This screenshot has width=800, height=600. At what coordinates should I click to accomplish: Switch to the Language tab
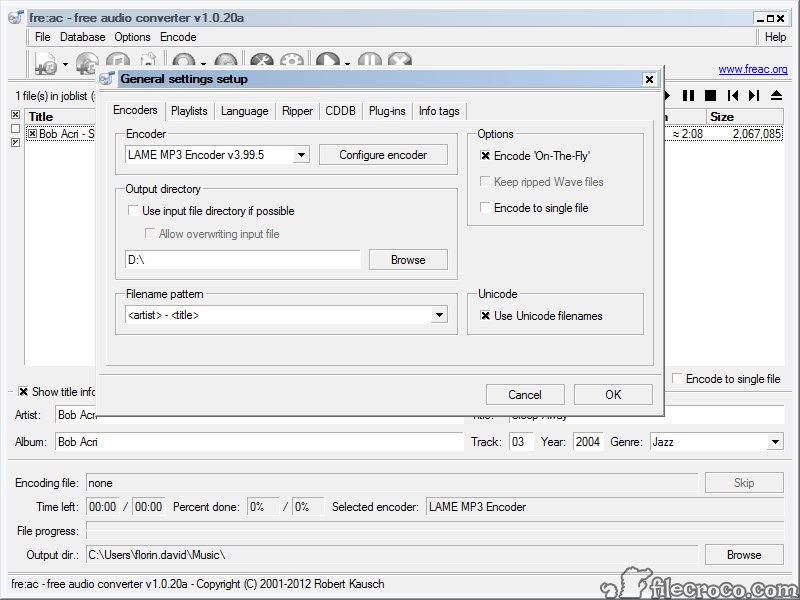[x=244, y=111]
